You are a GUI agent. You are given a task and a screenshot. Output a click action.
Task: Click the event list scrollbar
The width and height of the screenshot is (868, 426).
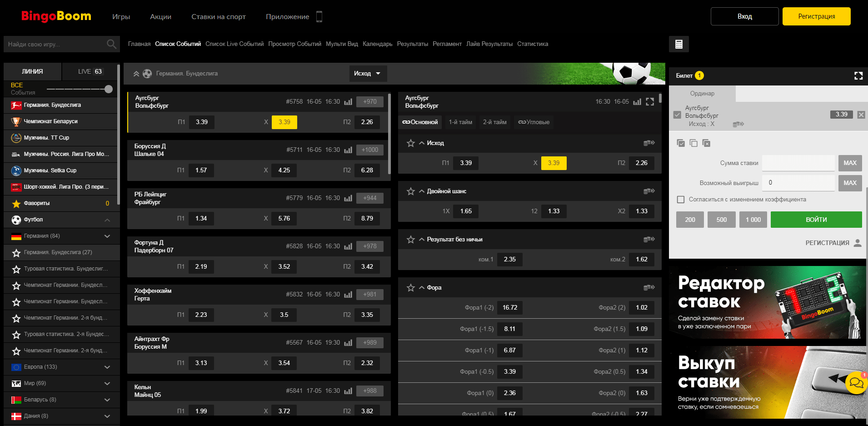point(389,134)
